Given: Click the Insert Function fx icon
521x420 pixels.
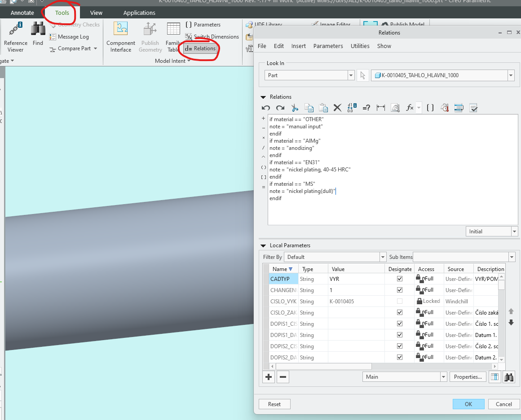Looking at the screenshot, I should click(x=409, y=108).
